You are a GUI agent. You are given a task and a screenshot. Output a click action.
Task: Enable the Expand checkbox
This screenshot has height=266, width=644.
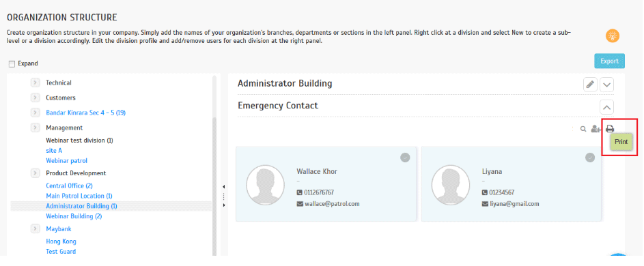(12, 63)
